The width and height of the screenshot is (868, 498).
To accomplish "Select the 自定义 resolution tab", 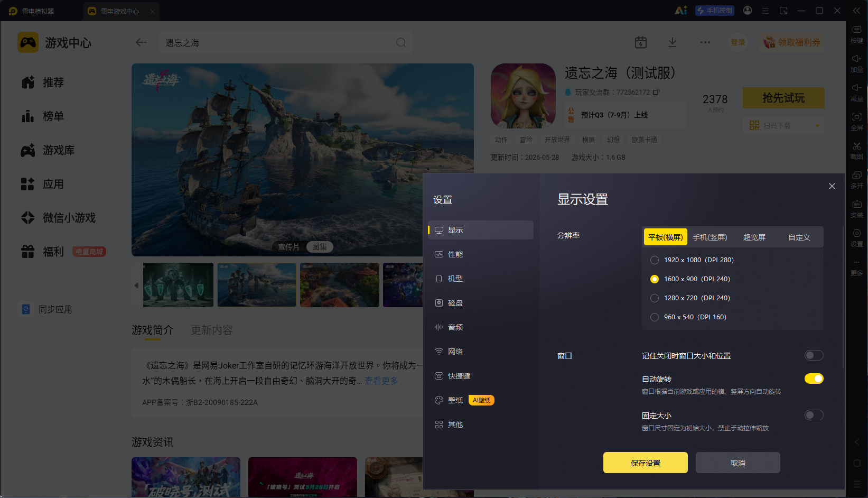I will pos(799,237).
